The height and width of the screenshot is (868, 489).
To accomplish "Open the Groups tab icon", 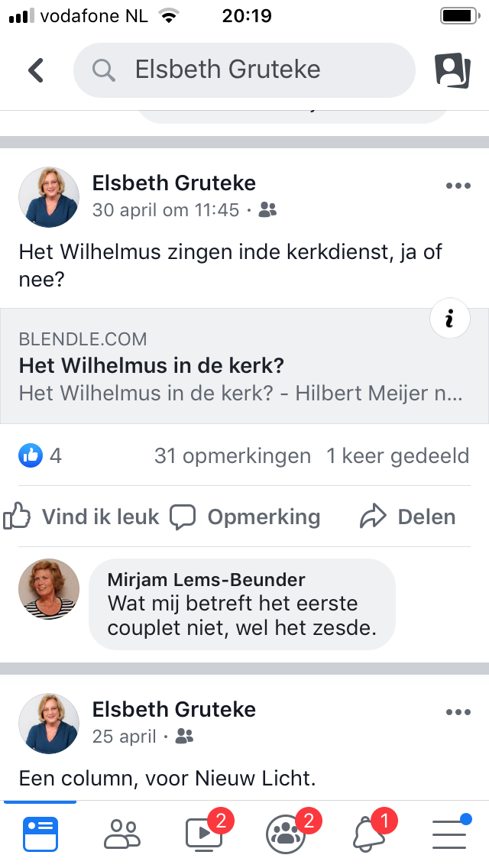I will [x=286, y=833].
